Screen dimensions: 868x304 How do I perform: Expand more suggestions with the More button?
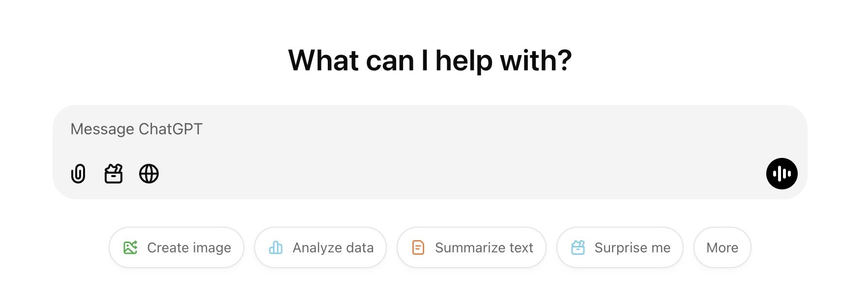pyautogui.click(x=722, y=247)
